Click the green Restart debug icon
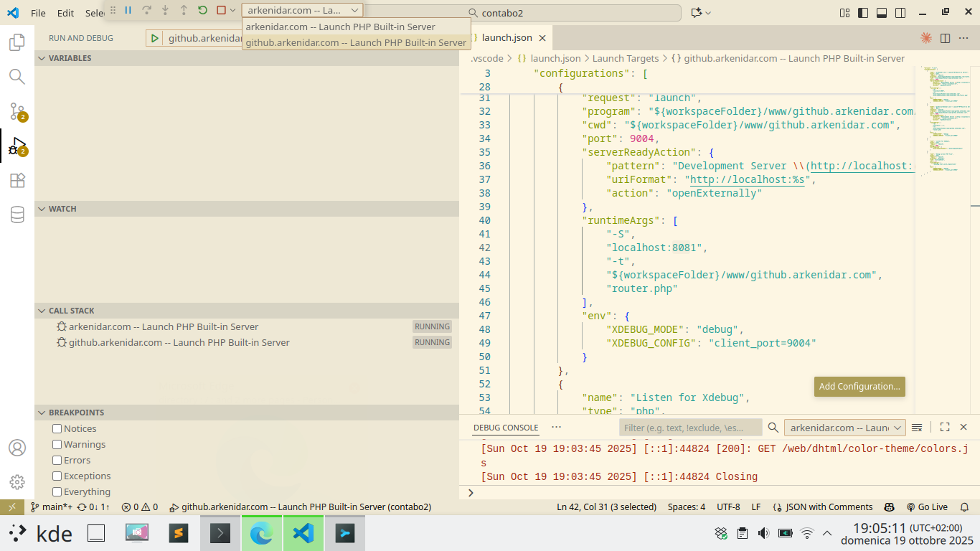The height and width of the screenshot is (551, 980). (203, 10)
